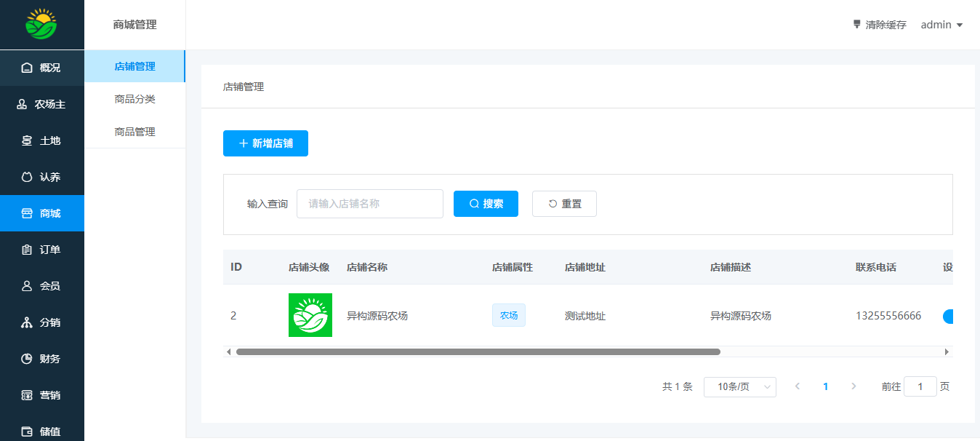Image resolution: width=980 pixels, height=441 pixels.
Task: Expand the admin user dropdown
Action: [941, 25]
